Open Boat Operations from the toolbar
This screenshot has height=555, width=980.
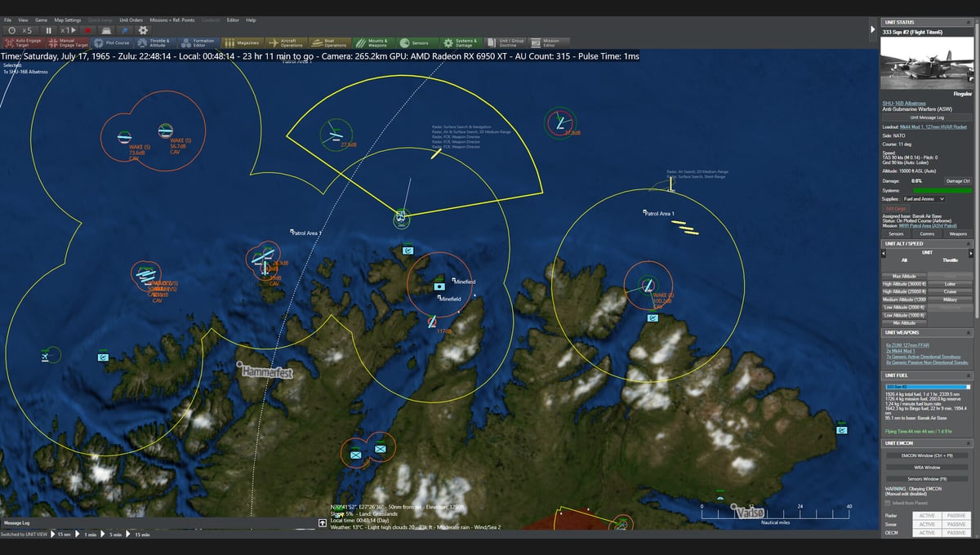[x=329, y=42]
